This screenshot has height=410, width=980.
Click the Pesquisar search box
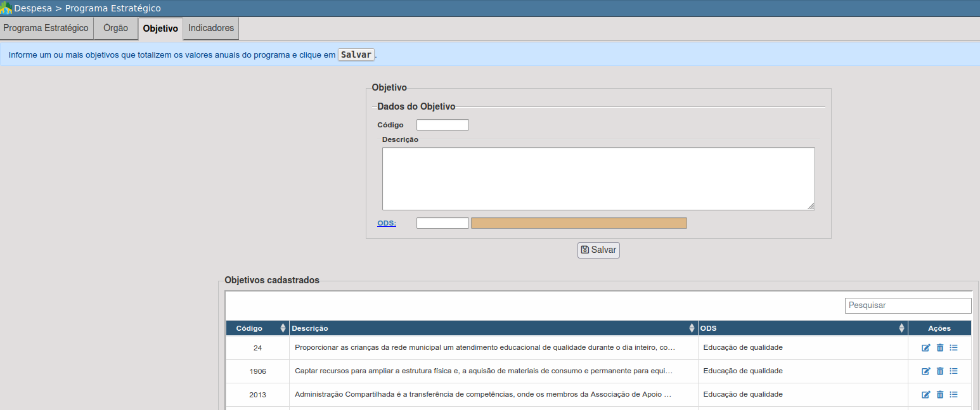click(x=908, y=305)
